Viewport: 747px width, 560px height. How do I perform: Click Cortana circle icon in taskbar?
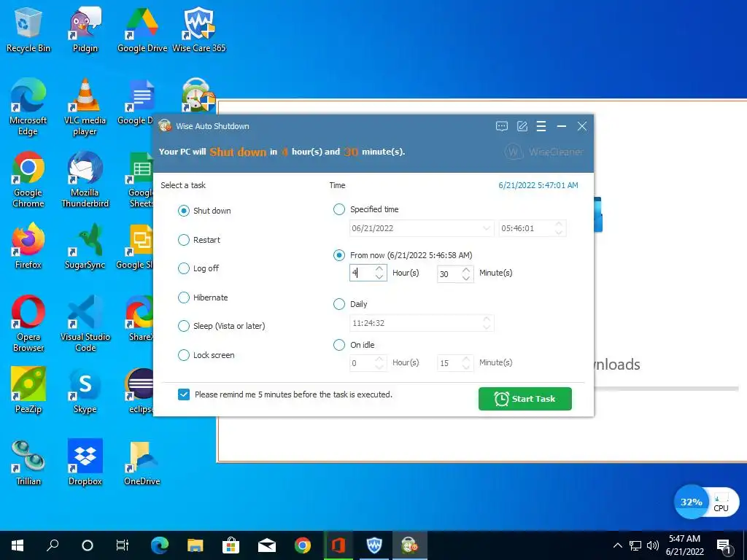(x=88, y=545)
